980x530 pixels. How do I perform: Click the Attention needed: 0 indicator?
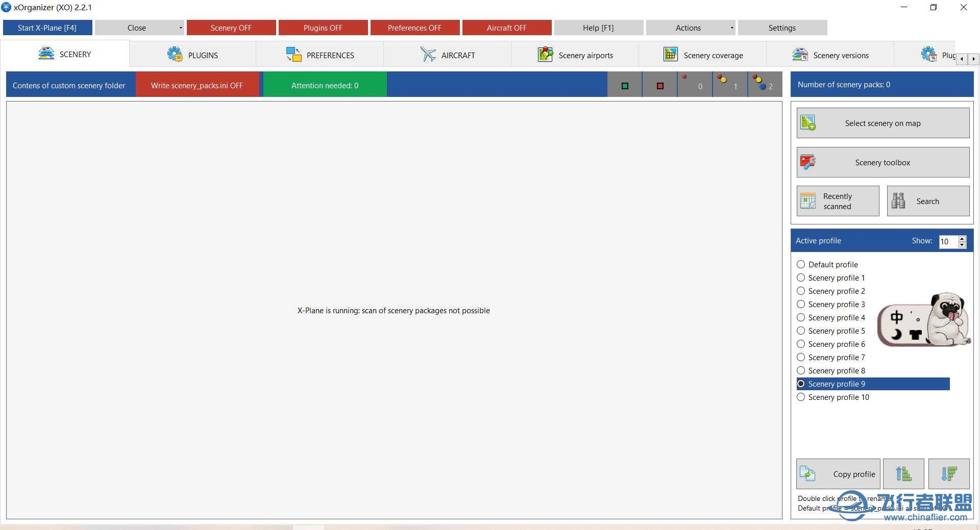tap(325, 85)
